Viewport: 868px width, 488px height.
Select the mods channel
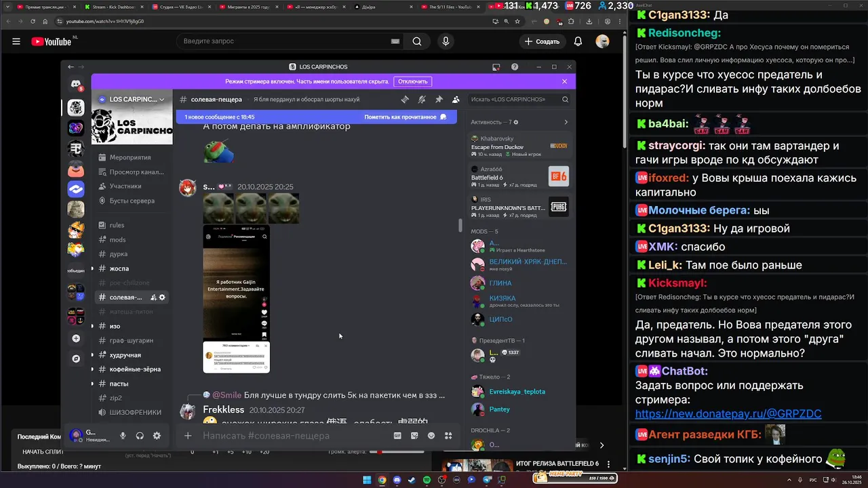coord(132,239)
